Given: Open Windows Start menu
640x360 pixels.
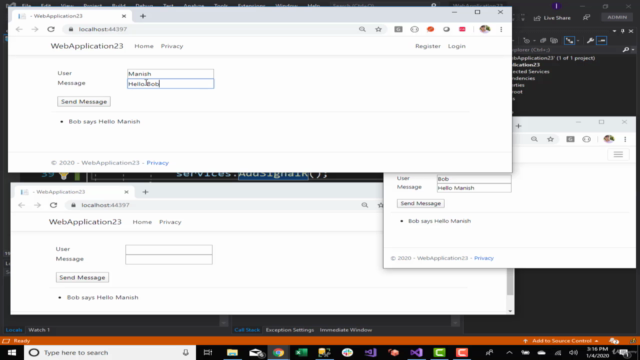Looking at the screenshot, I should pyautogui.click(x=12, y=352).
